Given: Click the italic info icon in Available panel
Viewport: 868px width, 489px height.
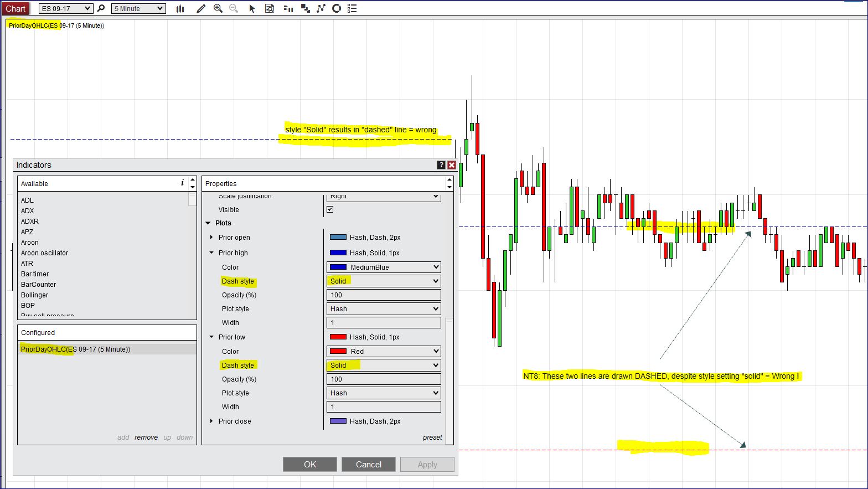Looking at the screenshot, I should (x=182, y=183).
